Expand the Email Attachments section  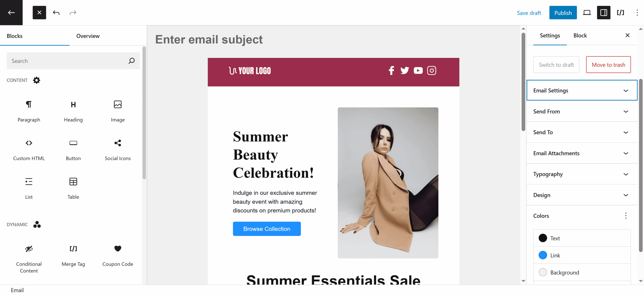click(582, 153)
